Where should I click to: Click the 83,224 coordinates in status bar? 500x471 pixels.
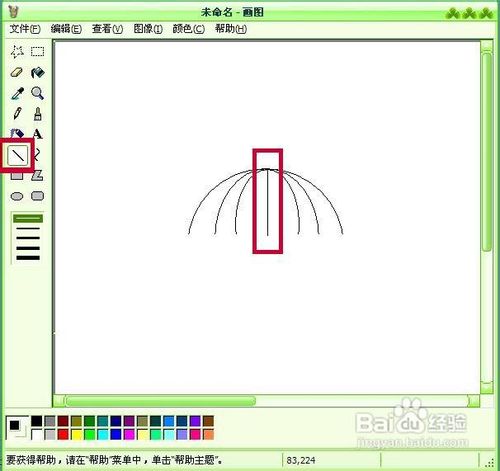point(301,460)
